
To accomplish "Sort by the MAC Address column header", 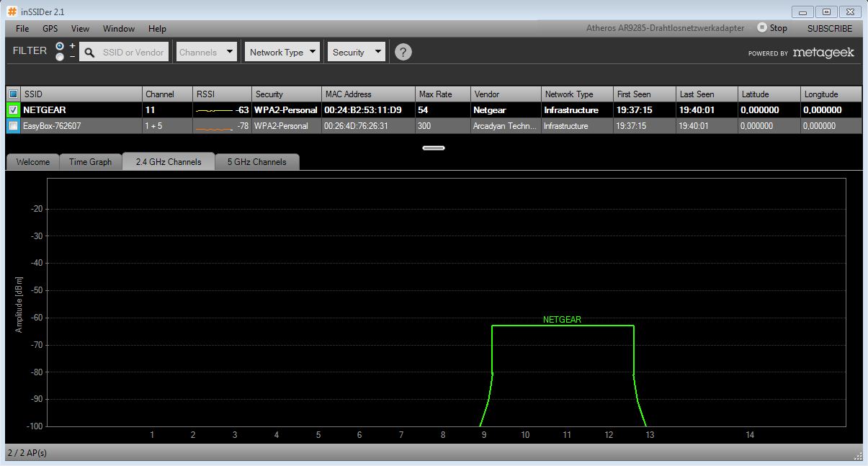I will pos(368,94).
